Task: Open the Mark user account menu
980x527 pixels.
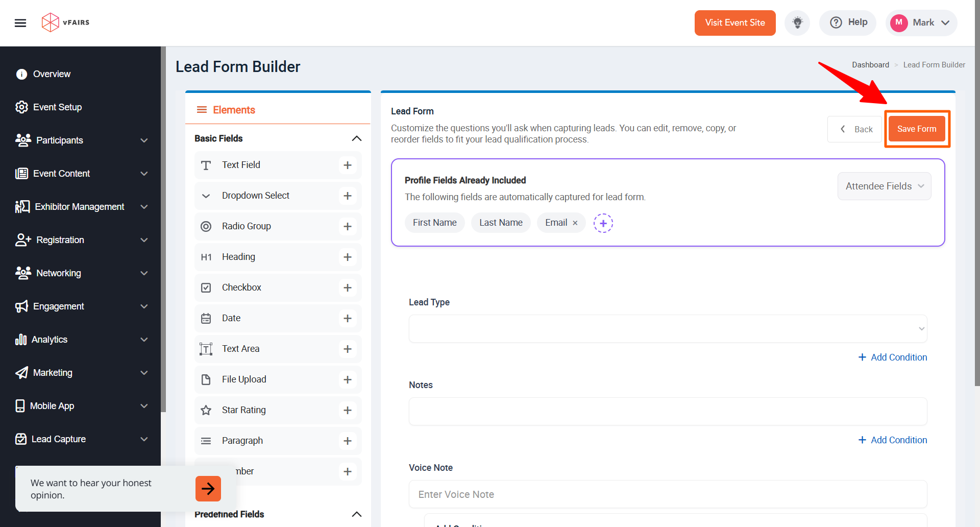Action: point(921,23)
